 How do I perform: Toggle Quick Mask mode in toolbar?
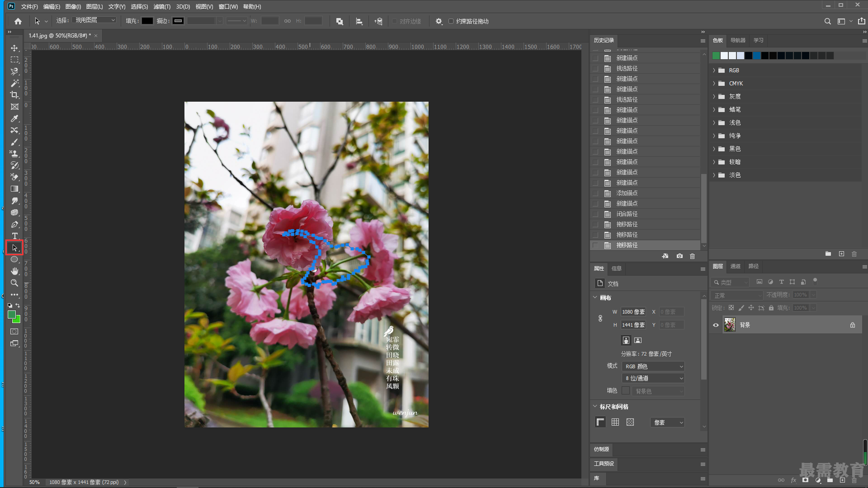tap(14, 332)
